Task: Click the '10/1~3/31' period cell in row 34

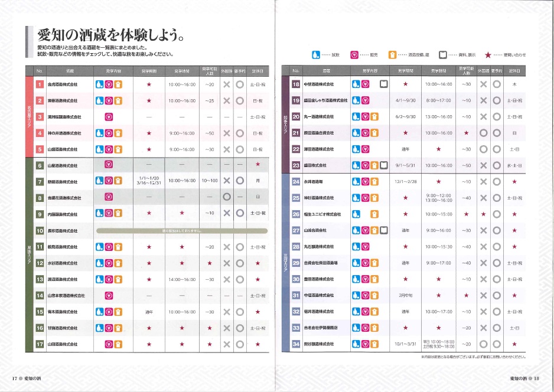Action: pyautogui.click(x=406, y=344)
